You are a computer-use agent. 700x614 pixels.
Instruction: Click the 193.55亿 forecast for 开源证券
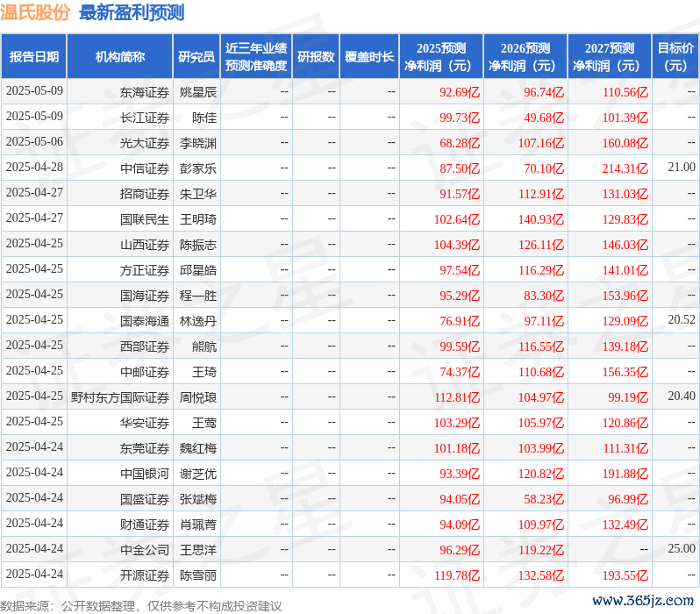[x=625, y=575]
